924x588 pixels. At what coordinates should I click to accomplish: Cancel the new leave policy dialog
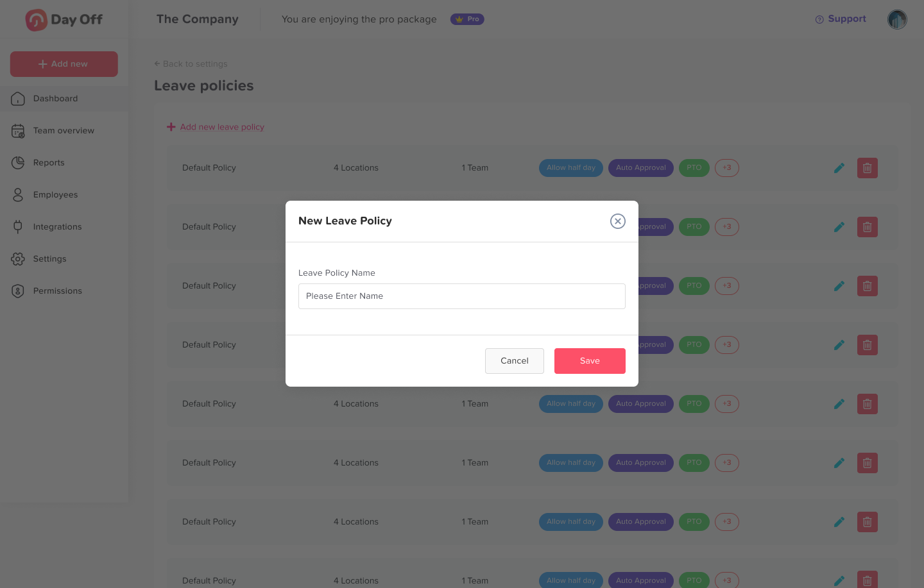coord(514,361)
